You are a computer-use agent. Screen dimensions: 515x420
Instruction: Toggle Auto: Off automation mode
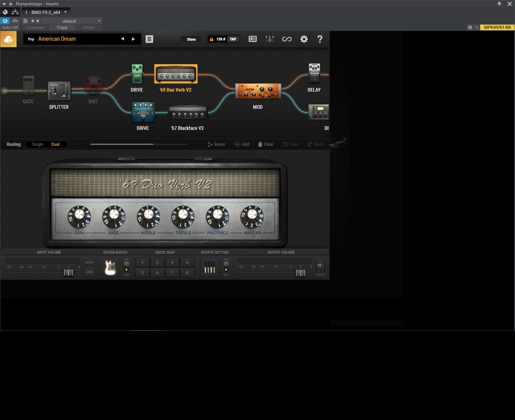(x=10, y=27)
